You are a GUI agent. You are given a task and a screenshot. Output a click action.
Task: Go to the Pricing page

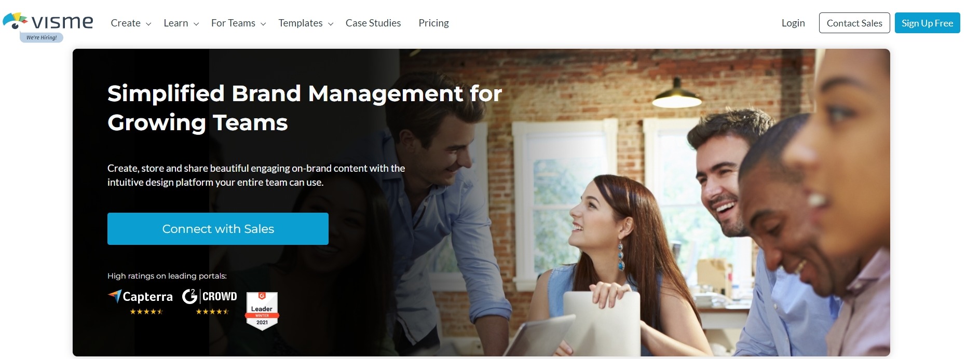point(433,23)
